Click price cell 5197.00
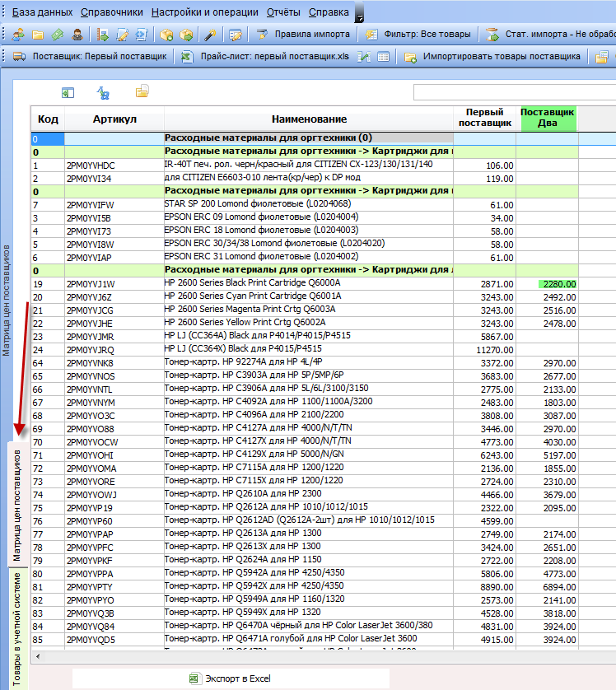This screenshot has height=690, width=616. pyautogui.click(x=548, y=455)
